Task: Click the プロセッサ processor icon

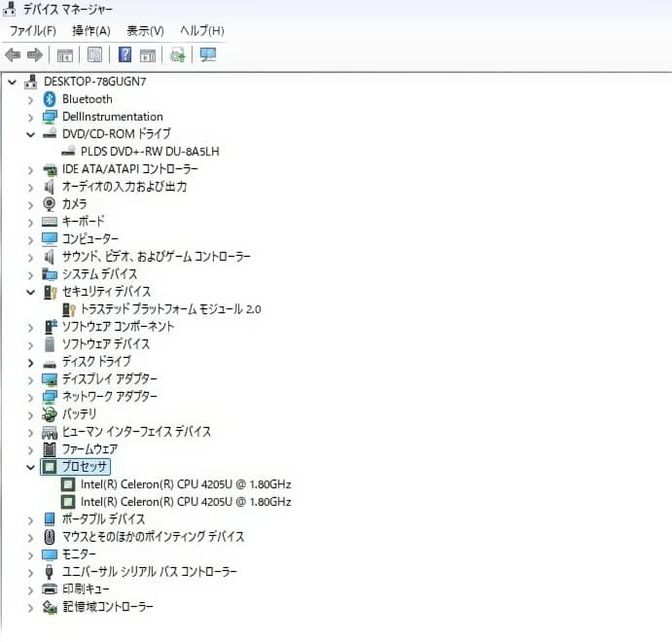Action: pyautogui.click(x=50, y=466)
